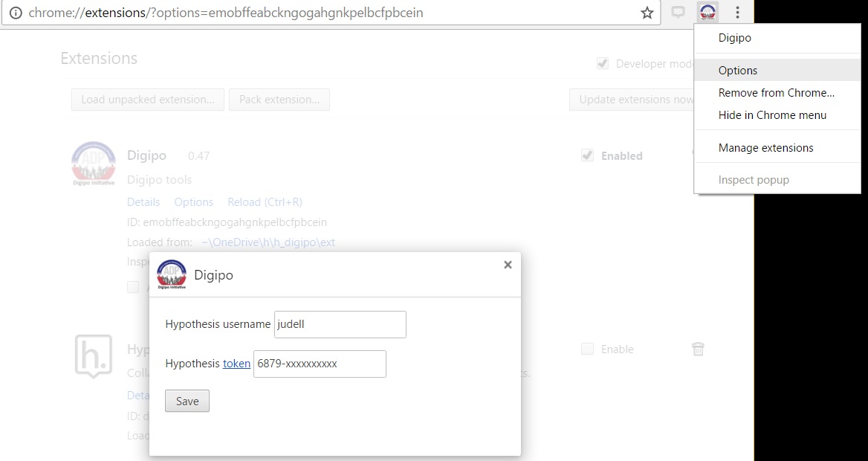Focus the Hypothesis username field
Screen dimensions: 868x461
point(340,325)
